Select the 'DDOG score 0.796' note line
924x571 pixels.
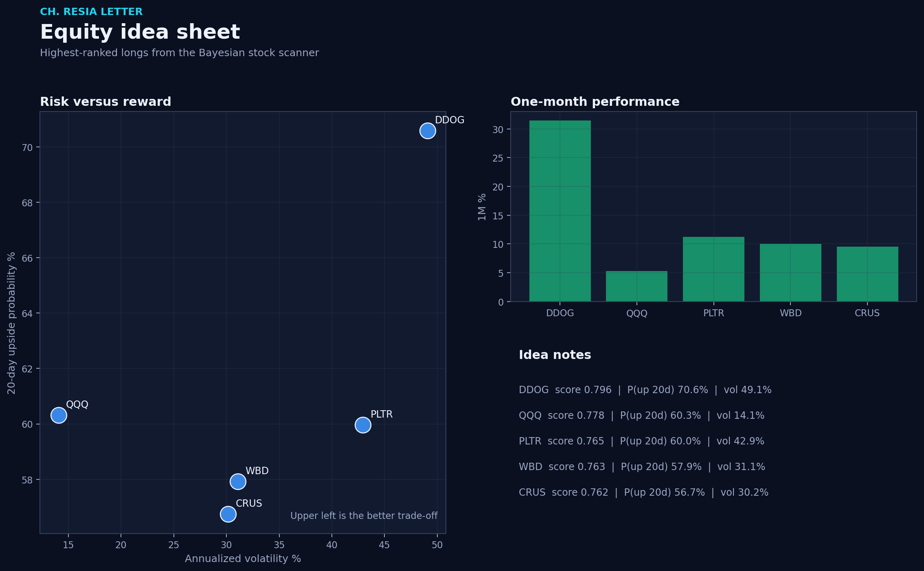pyautogui.click(x=645, y=390)
